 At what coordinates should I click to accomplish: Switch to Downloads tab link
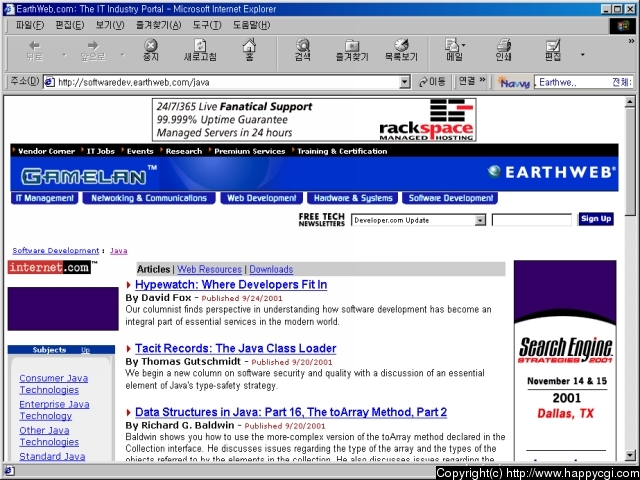271,269
